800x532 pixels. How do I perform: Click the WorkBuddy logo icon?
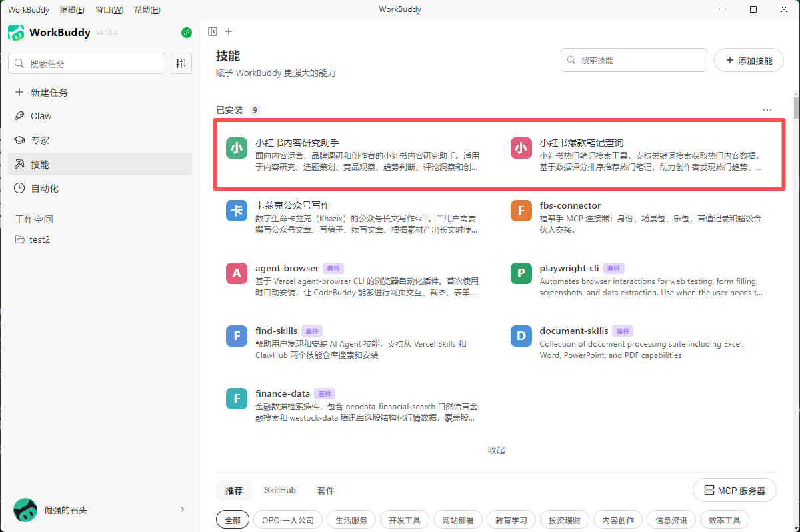tap(16, 33)
